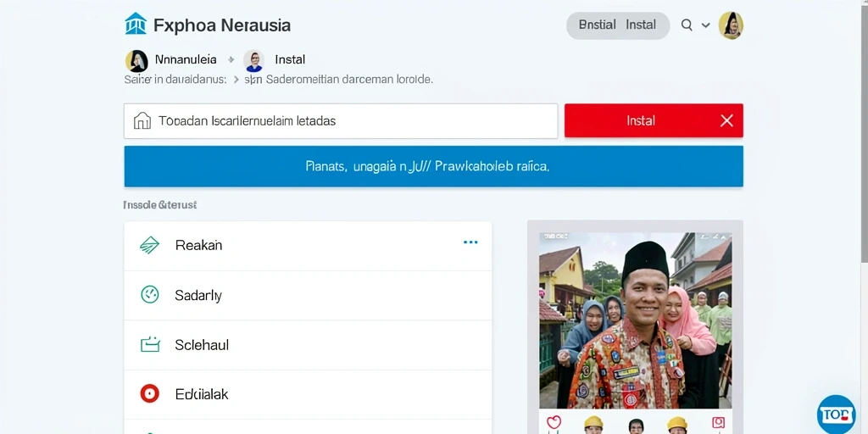
Task: Open the profile avatar in top corner
Action: (x=731, y=25)
